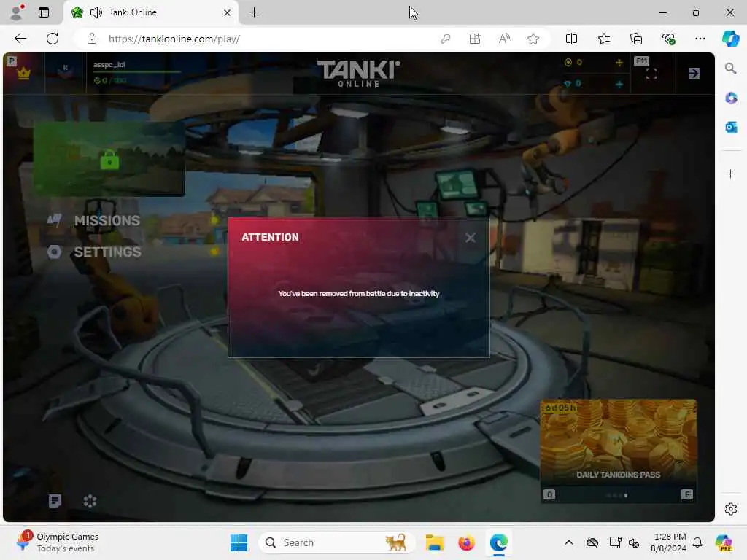
Task: Open the Olympic Games widget
Action: pos(57,542)
